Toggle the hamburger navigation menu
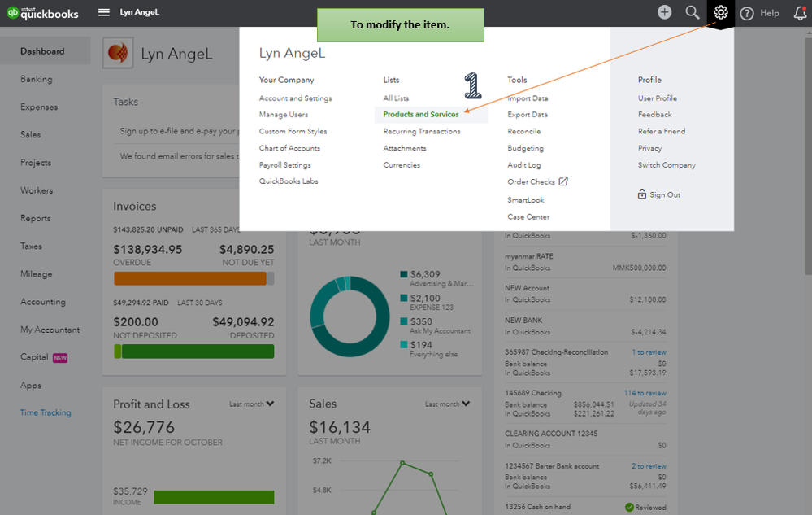The width and height of the screenshot is (812, 515). click(x=103, y=12)
